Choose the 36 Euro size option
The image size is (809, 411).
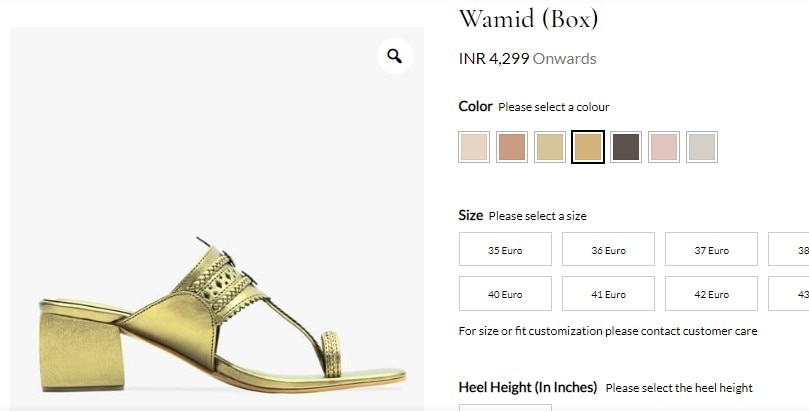[x=608, y=250]
